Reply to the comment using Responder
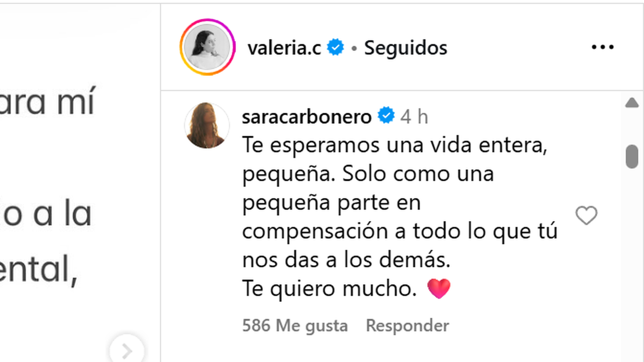Screen dimensions: 644x362 click(407, 326)
